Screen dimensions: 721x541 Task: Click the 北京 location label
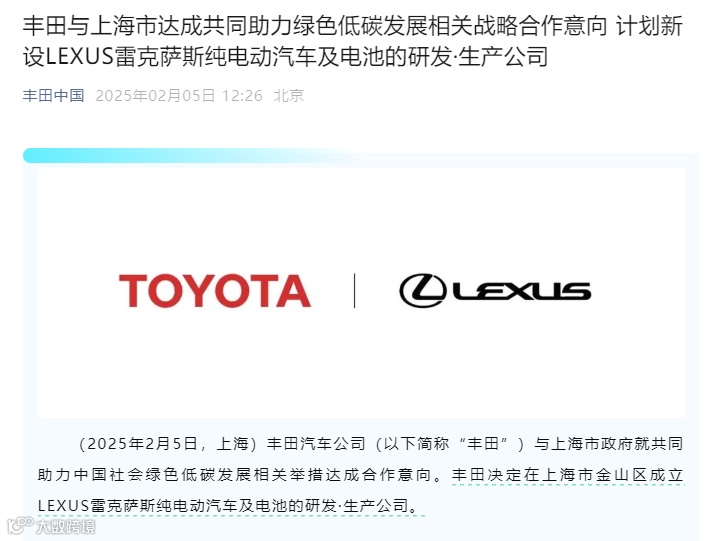pos(289,96)
